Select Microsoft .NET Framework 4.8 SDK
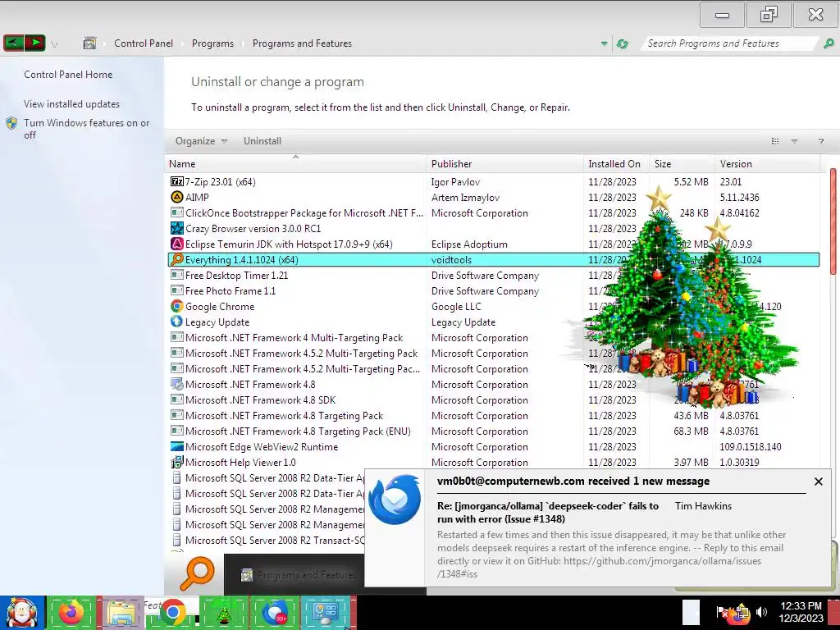Image resolution: width=840 pixels, height=630 pixels. (x=493, y=399)
